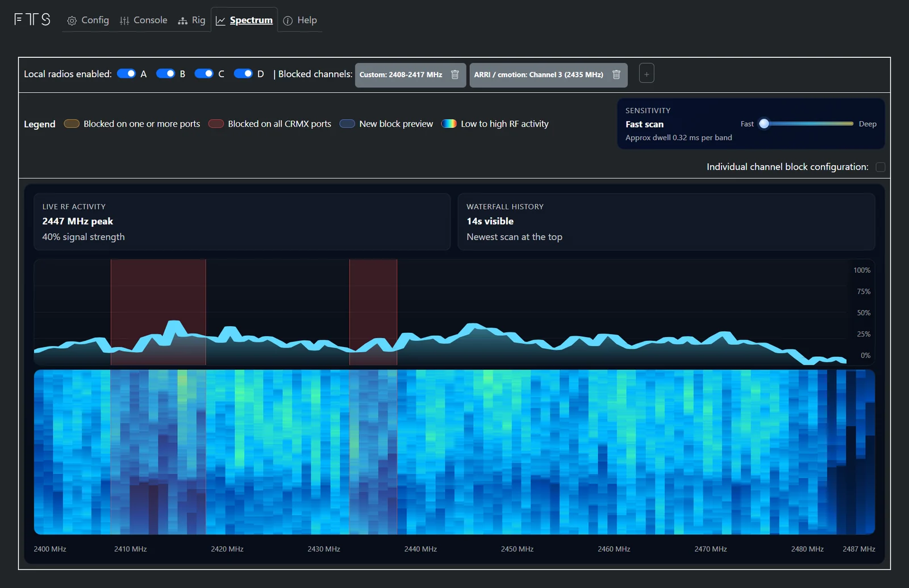This screenshot has height=588, width=909.
Task: Click the Waterfall History info card
Action: click(666, 222)
